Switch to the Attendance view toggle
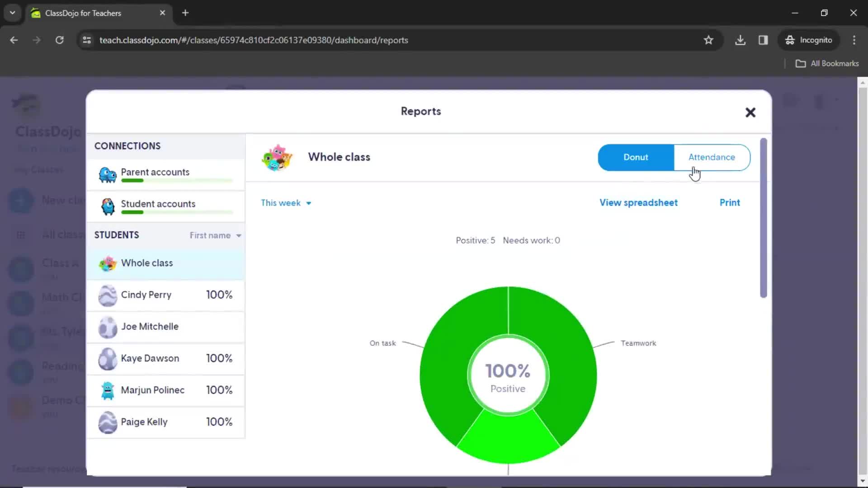Image resolution: width=868 pixels, height=488 pixels. 712,157
